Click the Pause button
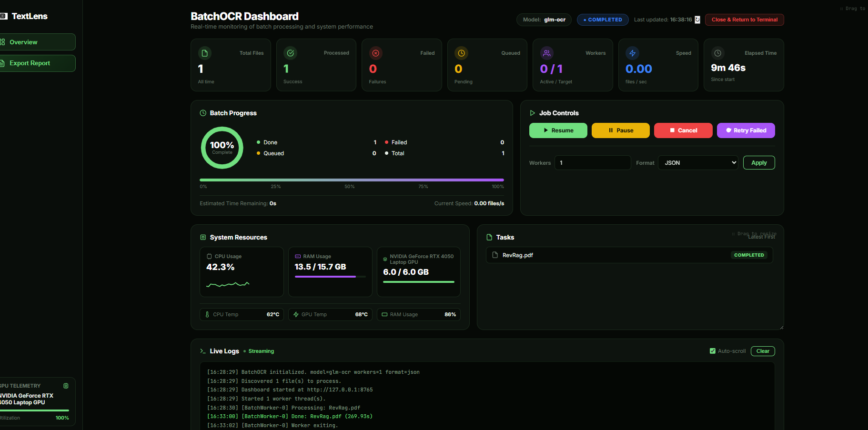Image resolution: width=868 pixels, height=430 pixels. click(621, 130)
